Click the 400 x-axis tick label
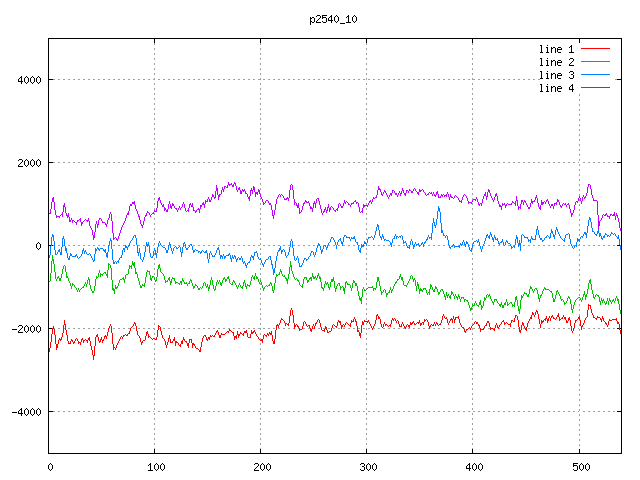 [x=473, y=466]
